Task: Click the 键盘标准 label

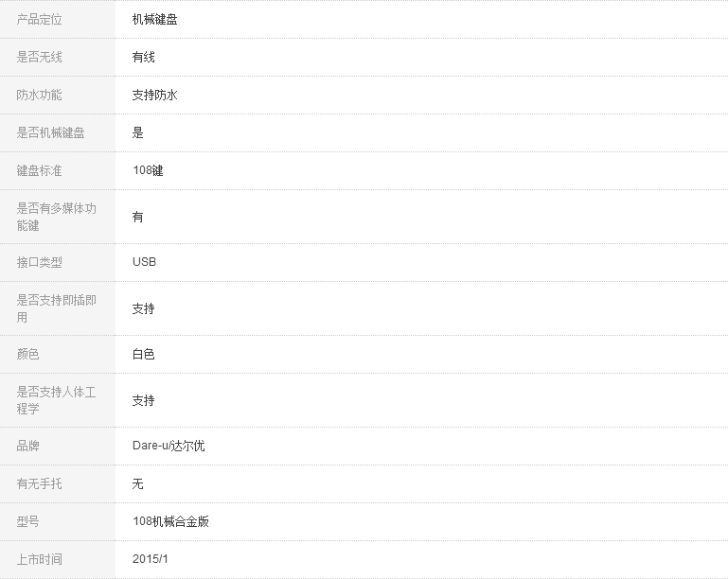Action: tap(40, 170)
